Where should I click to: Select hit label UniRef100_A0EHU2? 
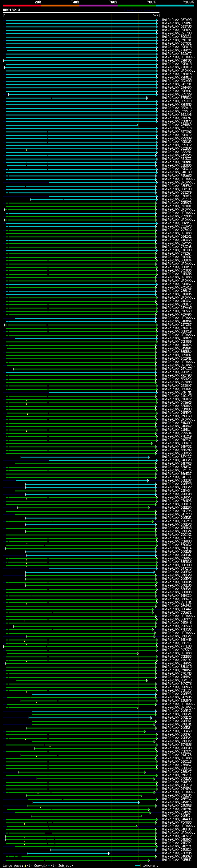tap(177, 860)
